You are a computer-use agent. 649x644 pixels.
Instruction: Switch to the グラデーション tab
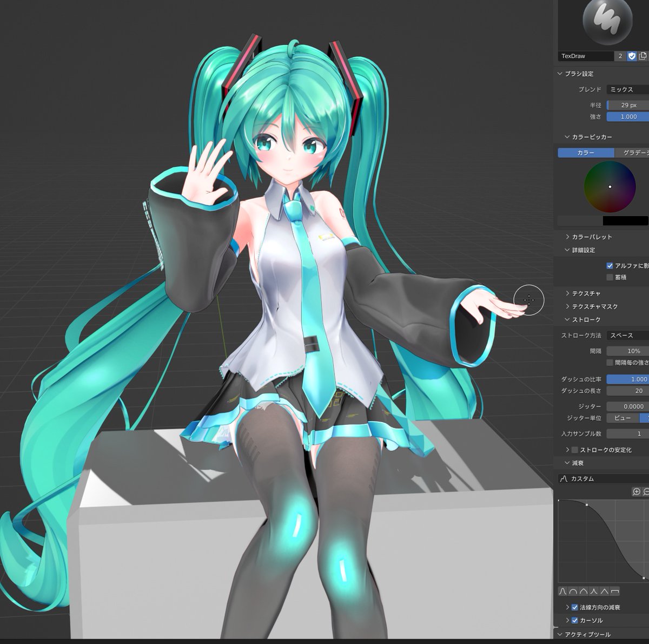[632, 153]
